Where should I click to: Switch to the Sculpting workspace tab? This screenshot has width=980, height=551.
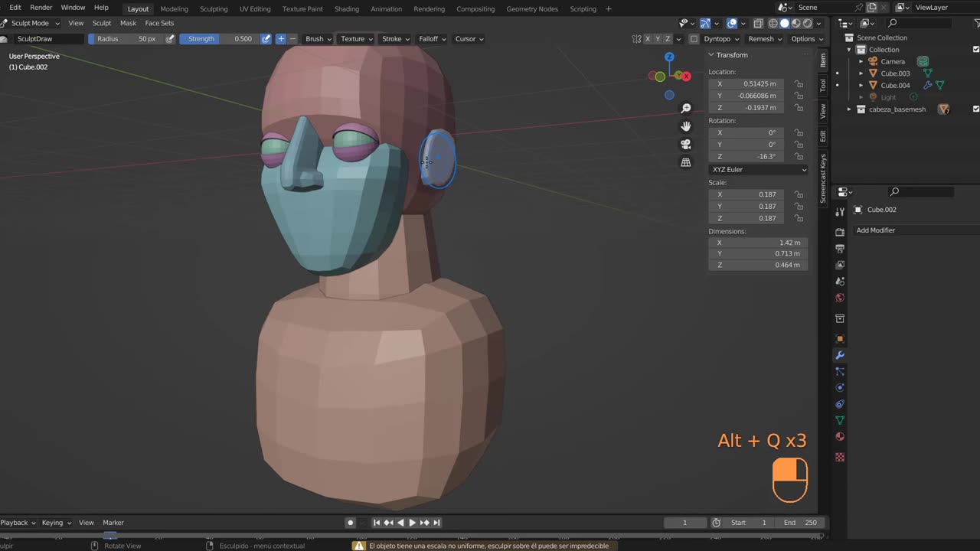click(214, 8)
